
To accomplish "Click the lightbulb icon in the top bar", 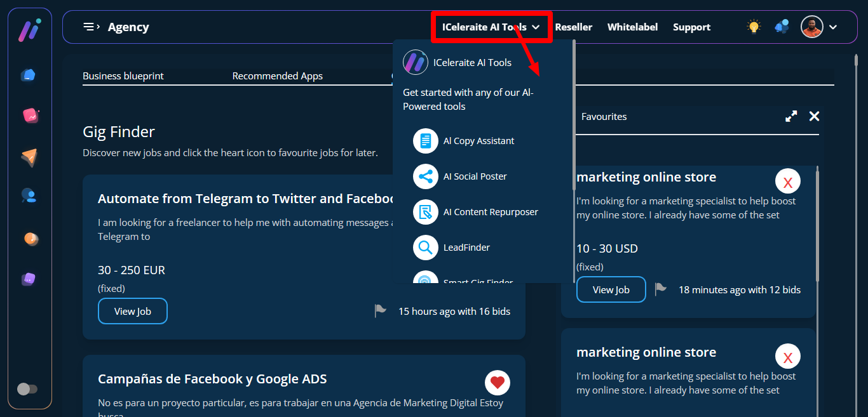I will coord(754,27).
